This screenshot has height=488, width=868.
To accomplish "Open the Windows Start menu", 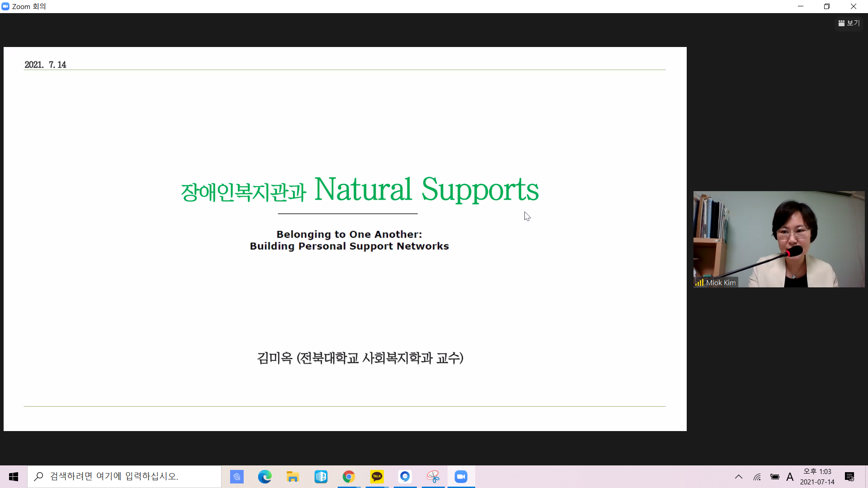I will pyautogui.click(x=14, y=477).
